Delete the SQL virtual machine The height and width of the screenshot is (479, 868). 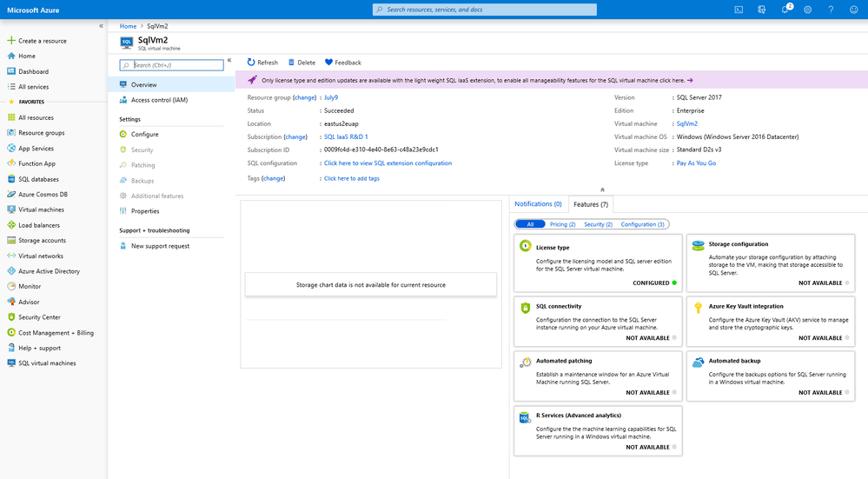coord(301,63)
